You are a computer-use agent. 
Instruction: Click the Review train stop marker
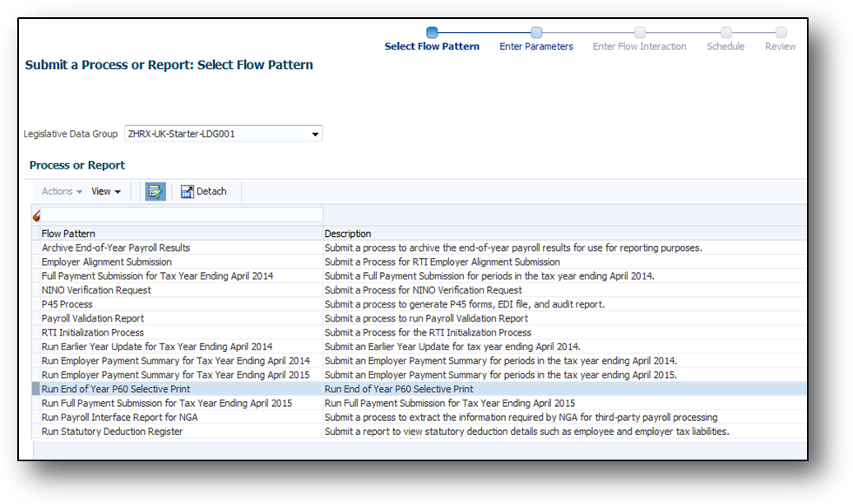click(781, 33)
